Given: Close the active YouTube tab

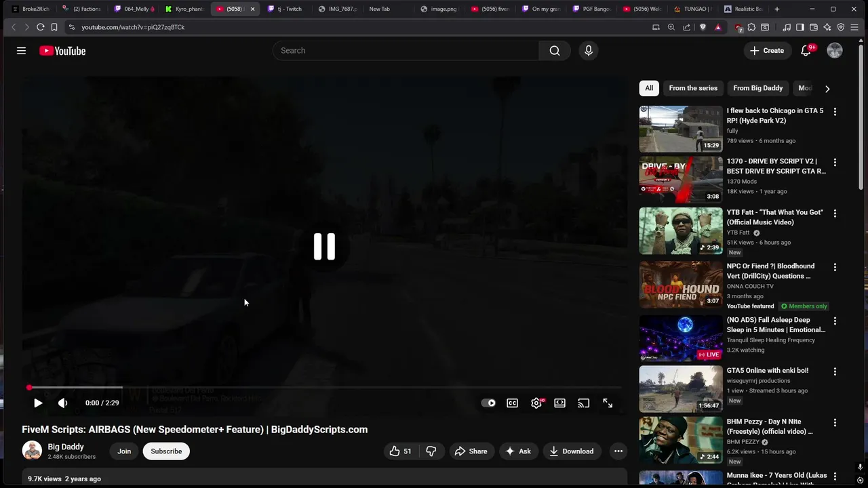Looking at the screenshot, I should click(x=252, y=9).
